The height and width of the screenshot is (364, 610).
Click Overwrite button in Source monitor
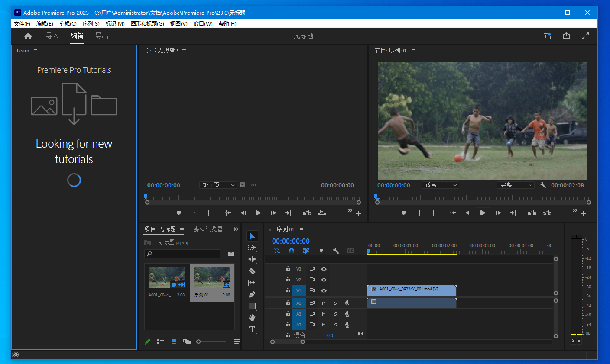(x=322, y=213)
